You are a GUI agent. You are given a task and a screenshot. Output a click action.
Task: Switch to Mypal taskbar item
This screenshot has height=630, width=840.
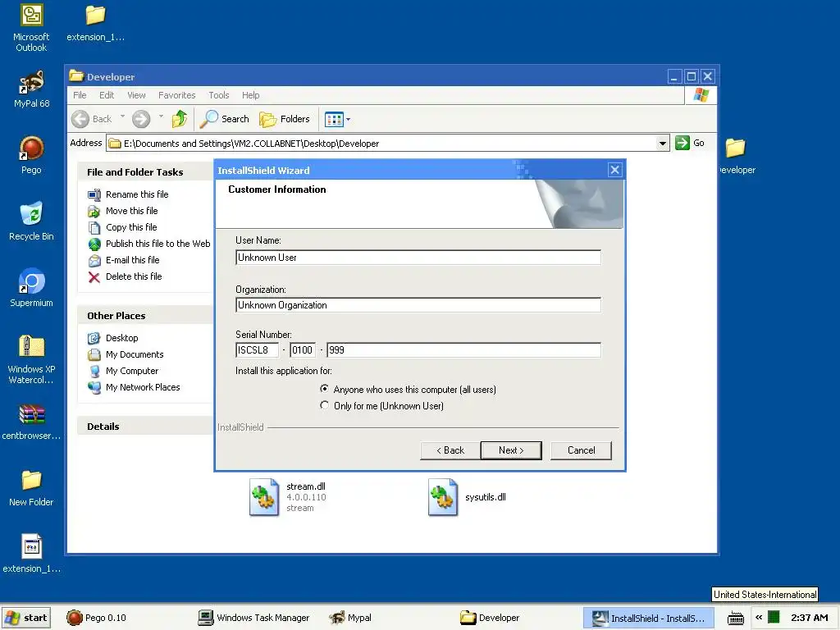[350, 618]
